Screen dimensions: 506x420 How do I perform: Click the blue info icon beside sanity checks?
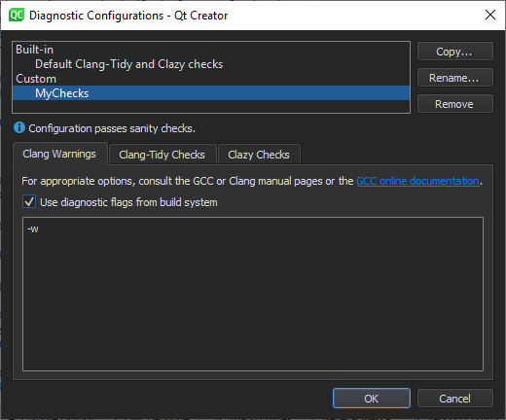[19, 127]
